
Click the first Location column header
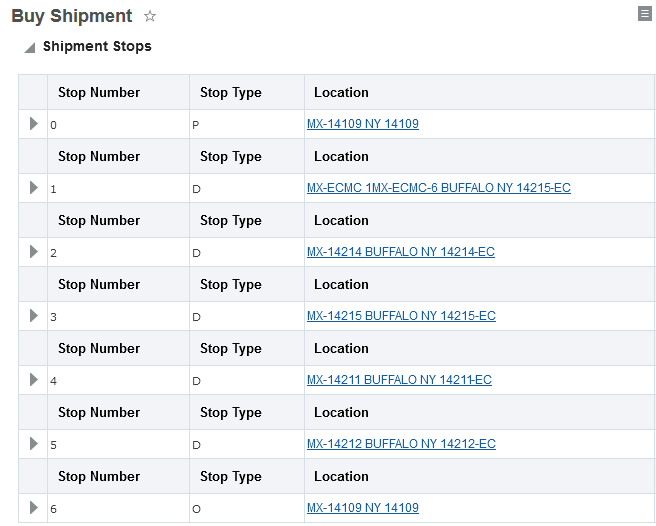pos(341,93)
